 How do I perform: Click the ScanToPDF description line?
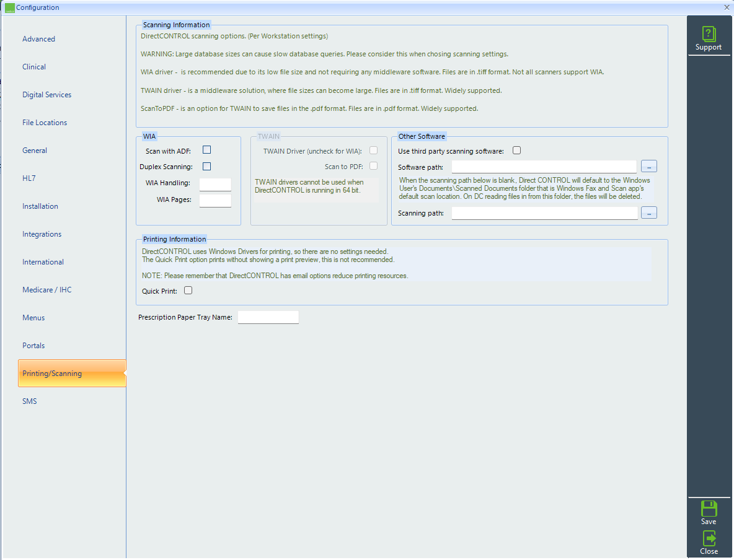pyautogui.click(x=309, y=108)
